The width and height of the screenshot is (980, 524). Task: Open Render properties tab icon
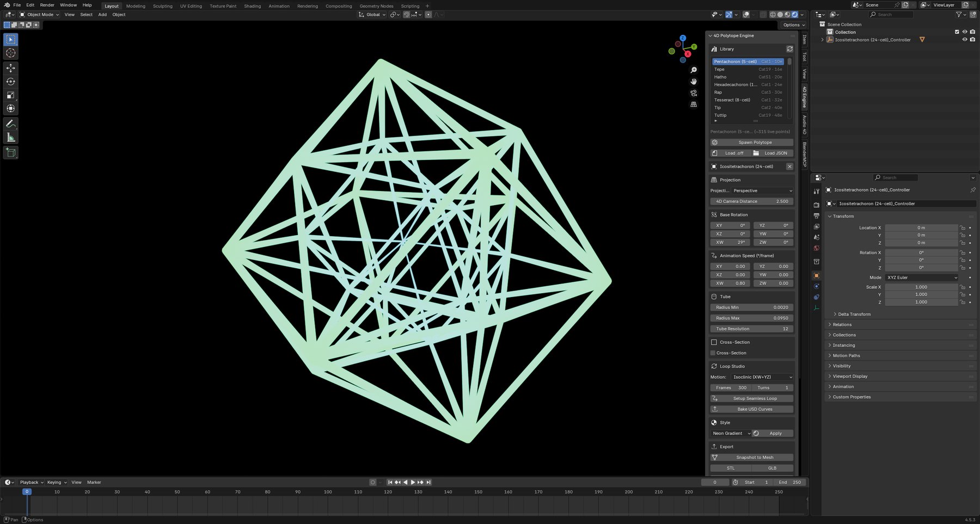[x=816, y=205]
